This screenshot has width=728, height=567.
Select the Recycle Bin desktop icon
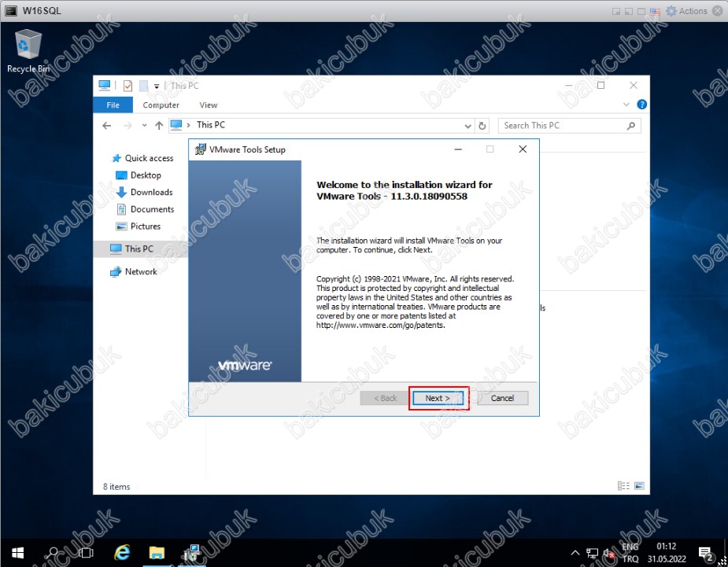click(28, 51)
